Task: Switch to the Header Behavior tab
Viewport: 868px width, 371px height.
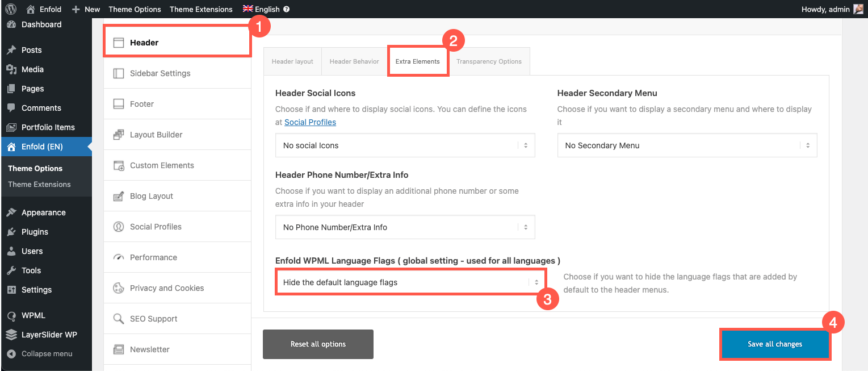Action: pos(354,61)
